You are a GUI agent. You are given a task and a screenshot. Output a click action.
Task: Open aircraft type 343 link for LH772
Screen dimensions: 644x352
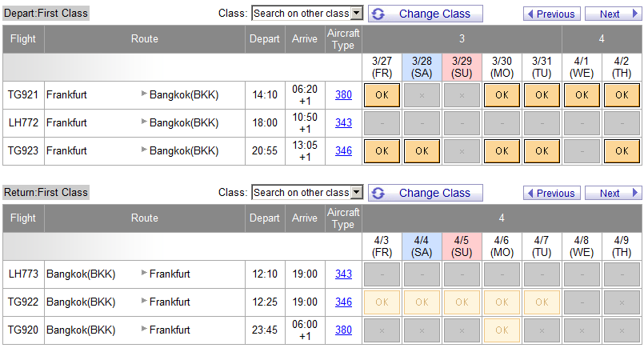[x=343, y=123]
